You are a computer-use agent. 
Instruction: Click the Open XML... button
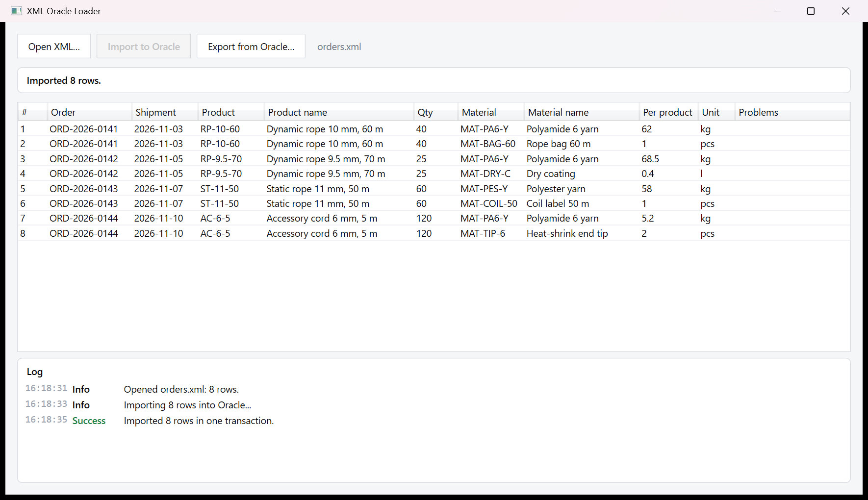(54, 46)
